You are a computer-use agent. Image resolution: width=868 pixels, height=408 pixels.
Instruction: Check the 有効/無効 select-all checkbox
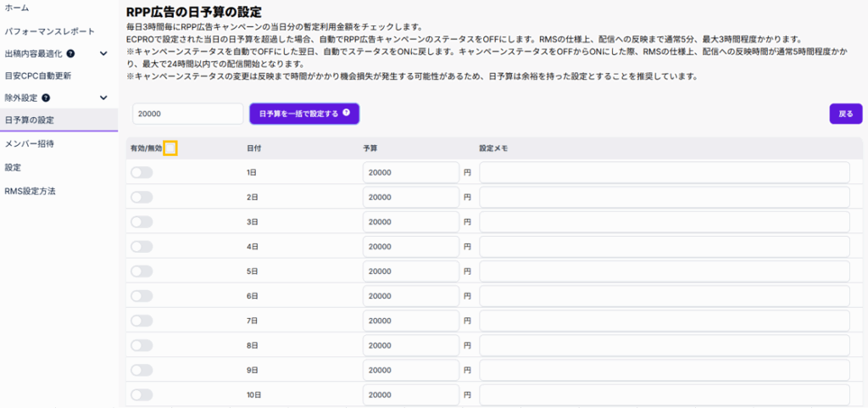pos(170,148)
